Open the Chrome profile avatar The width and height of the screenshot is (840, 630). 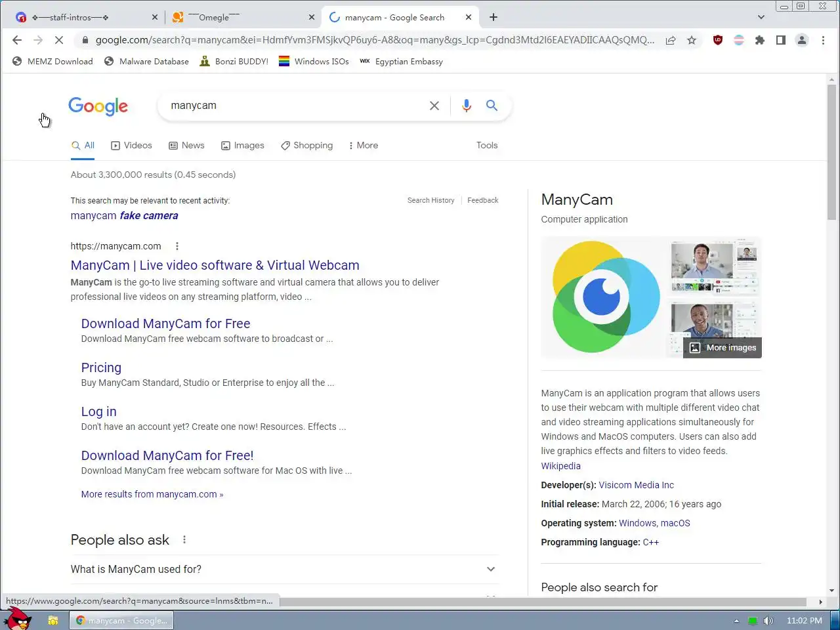tap(802, 40)
